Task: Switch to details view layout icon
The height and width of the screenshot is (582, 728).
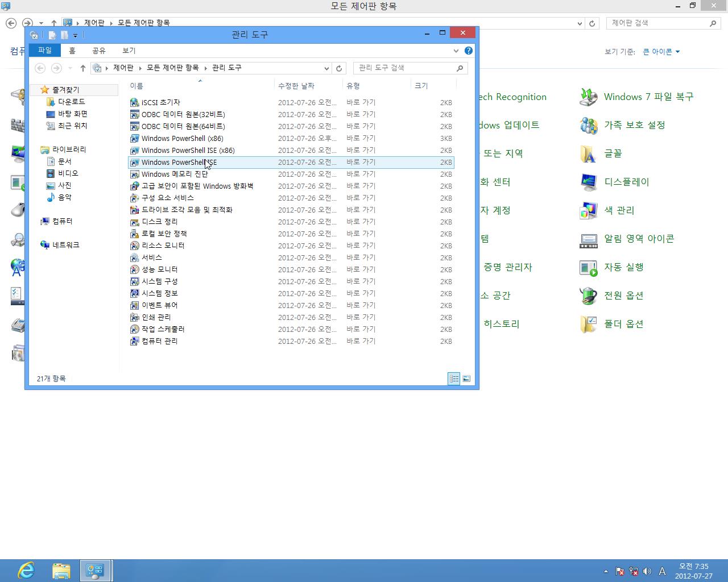Action: pos(454,379)
